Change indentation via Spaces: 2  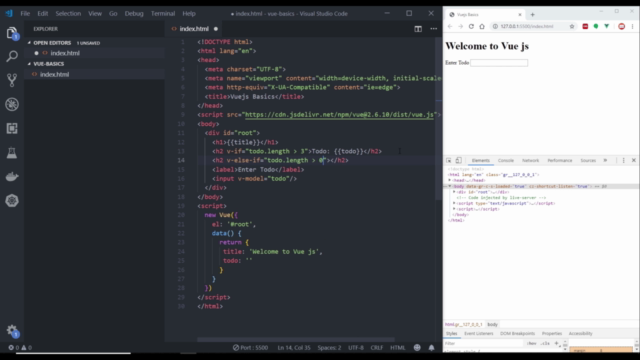[x=329, y=348]
